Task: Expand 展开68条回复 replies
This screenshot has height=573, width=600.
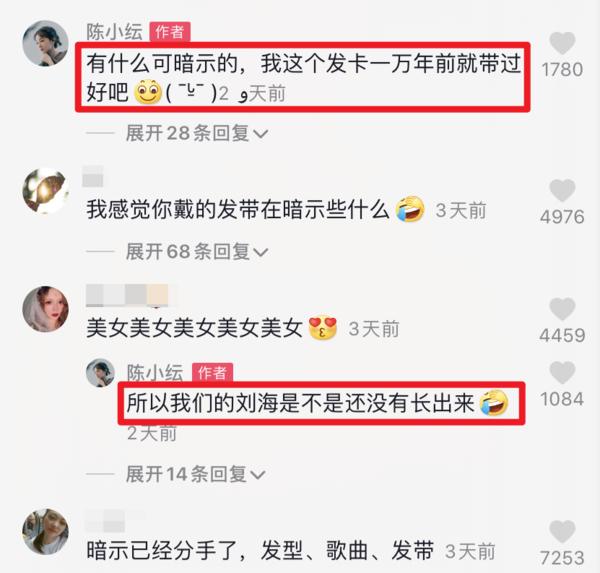Action: [x=197, y=251]
